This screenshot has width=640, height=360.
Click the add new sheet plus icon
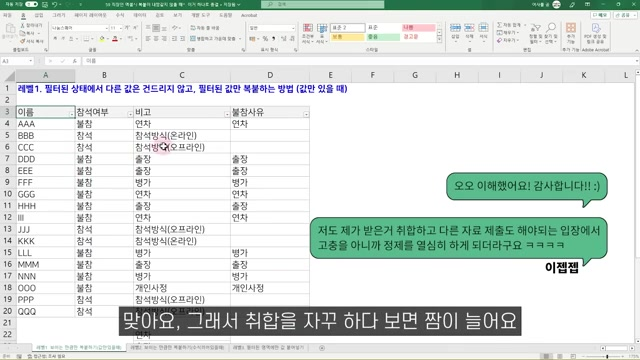tap(322, 348)
